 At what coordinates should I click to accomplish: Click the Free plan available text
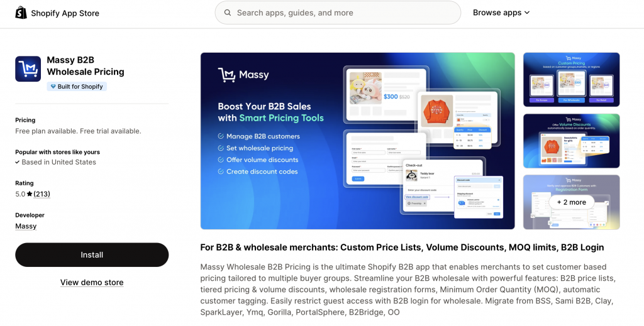click(x=78, y=131)
